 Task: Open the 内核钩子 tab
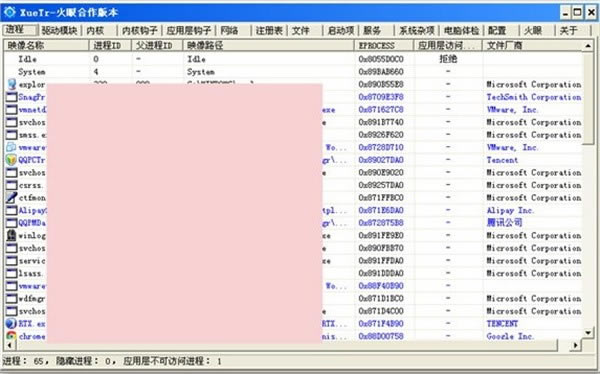(x=140, y=30)
